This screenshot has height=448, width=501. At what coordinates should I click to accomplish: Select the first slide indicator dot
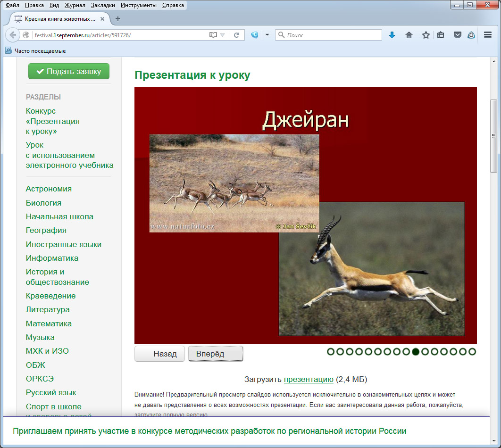[331, 351]
